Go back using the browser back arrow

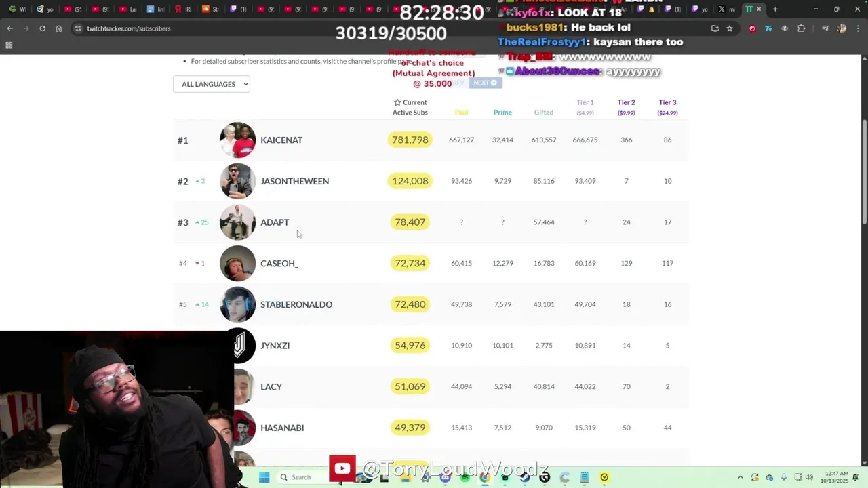pos(9,28)
